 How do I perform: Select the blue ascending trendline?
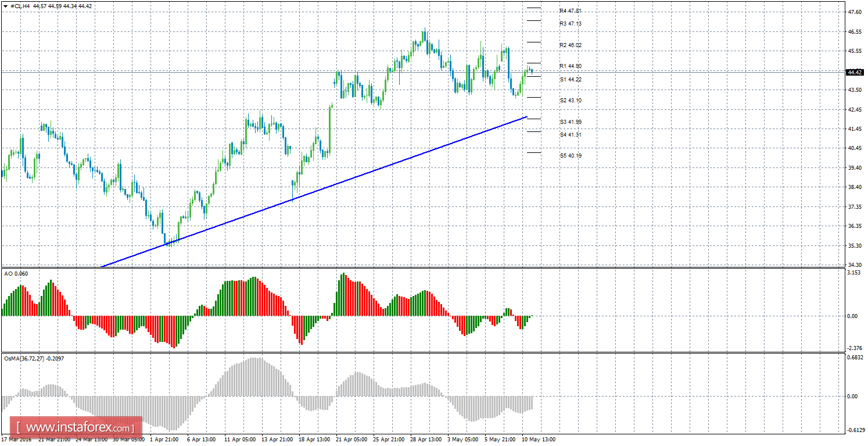(314, 192)
